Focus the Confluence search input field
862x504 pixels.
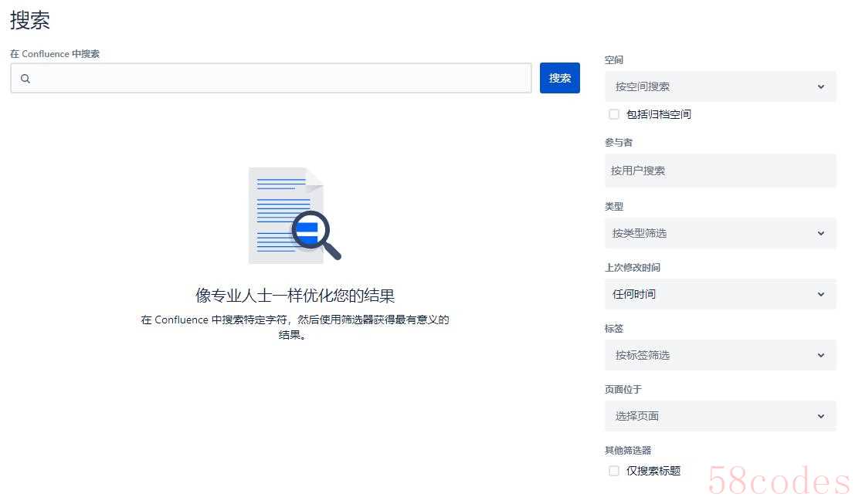(271, 78)
